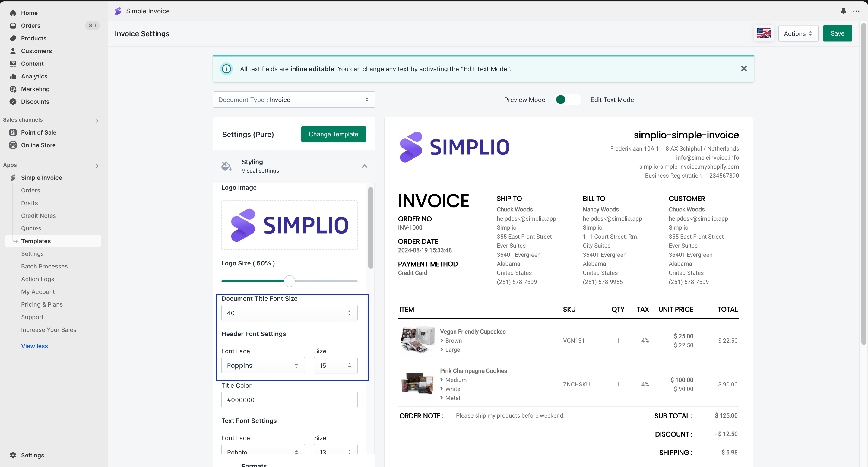This screenshot has height=467, width=868.
Task: Click the Change Template button
Action: coord(333,134)
